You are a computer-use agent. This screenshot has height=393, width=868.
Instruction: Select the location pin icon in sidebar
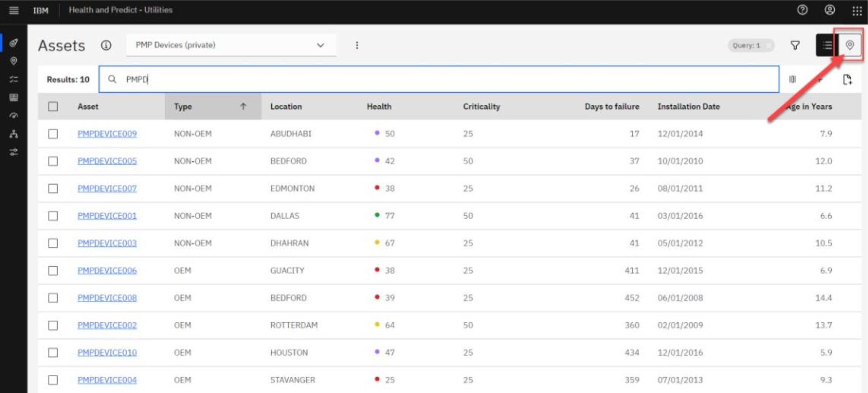coord(14,61)
